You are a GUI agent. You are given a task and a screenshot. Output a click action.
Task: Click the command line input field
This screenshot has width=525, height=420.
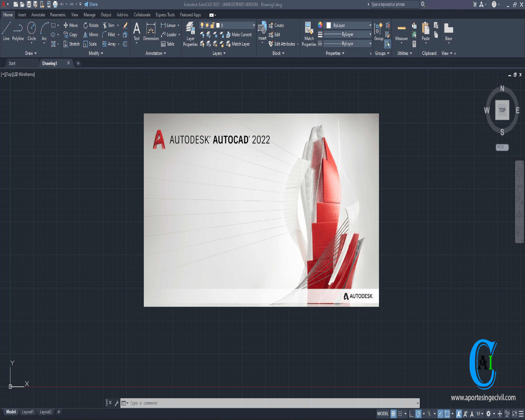(x=268, y=403)
